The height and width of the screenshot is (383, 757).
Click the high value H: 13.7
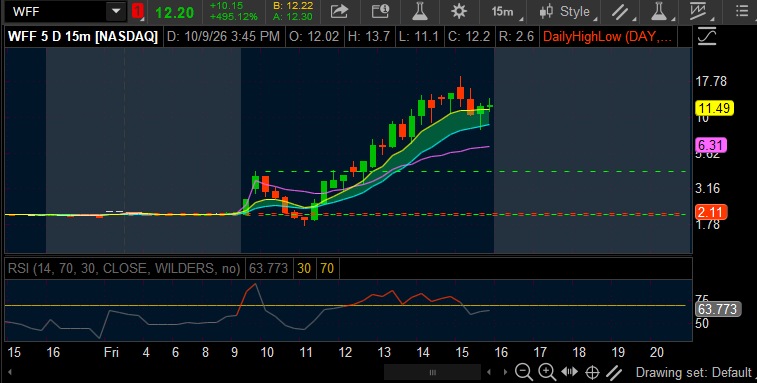368,37
